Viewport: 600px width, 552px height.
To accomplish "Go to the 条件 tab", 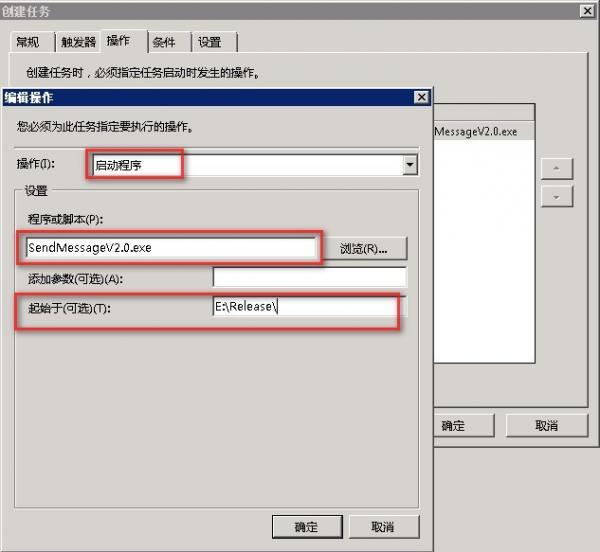I will click(164, 42).
